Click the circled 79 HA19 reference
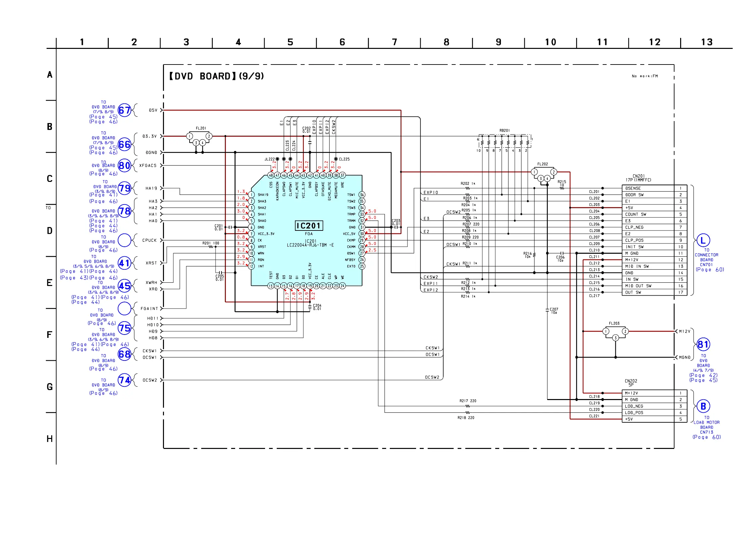This screenshot has width=745, height=560. coord(124,188)
